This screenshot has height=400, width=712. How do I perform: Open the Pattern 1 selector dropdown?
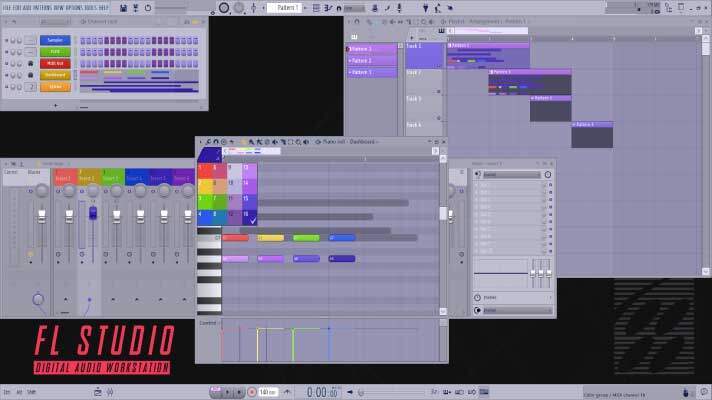284,8
